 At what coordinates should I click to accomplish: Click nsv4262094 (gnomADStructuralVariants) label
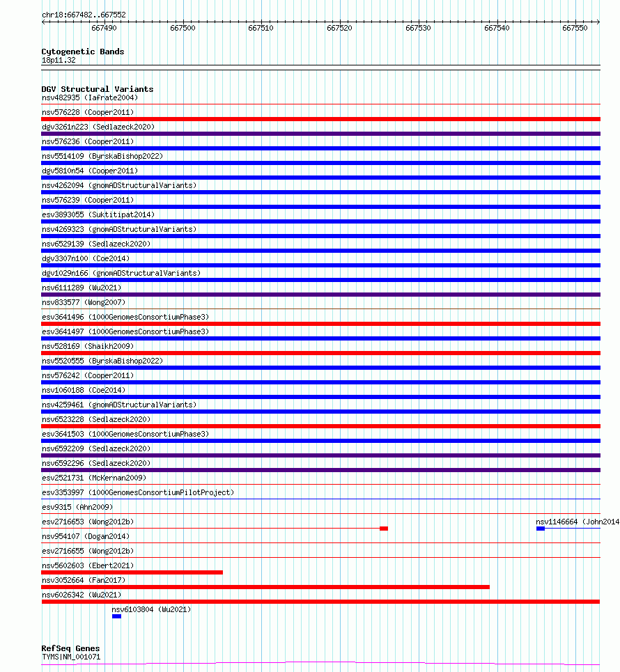[x=119, y=185]
